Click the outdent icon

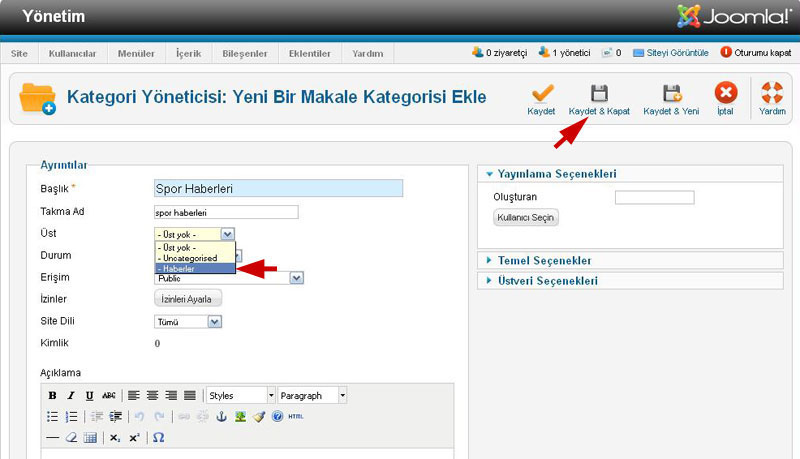coord(96,417)
